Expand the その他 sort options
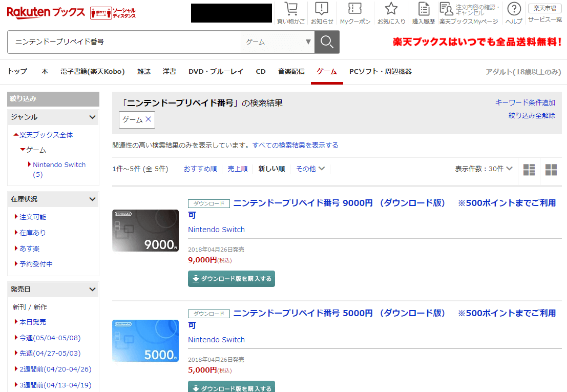The width and height of the screenshot is (567, 392). click(x=310, y=169)
